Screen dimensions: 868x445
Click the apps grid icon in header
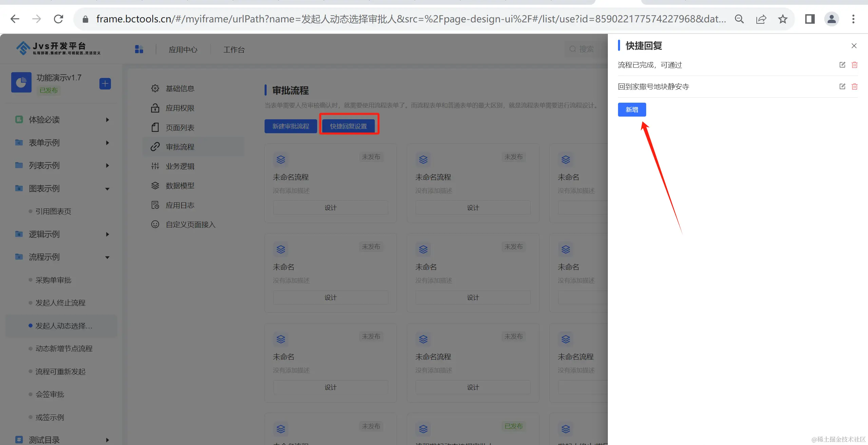pyautogui.click(x=139, y=49)
